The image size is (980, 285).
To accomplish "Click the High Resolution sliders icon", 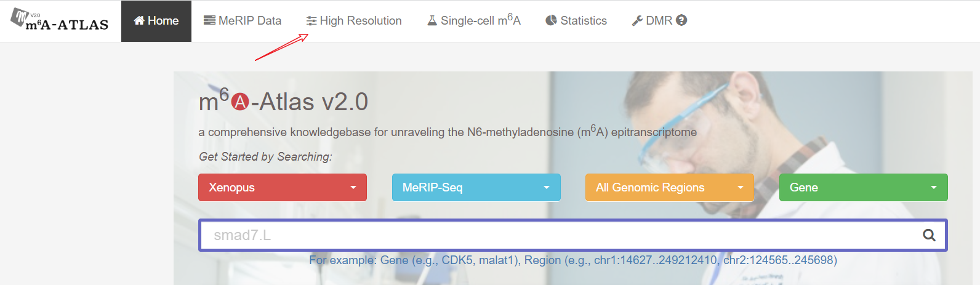I will coord(311,21).
